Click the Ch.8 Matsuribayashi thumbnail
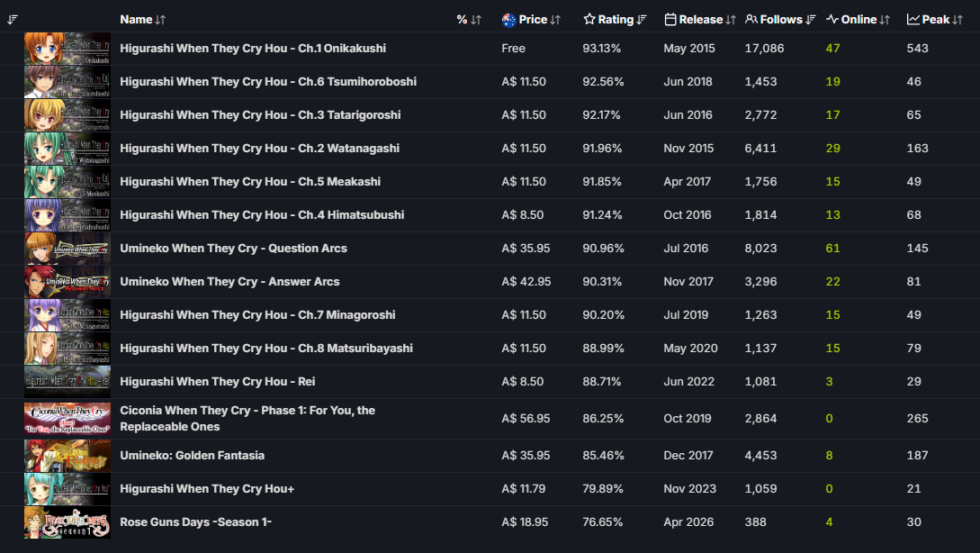 coord(67,348)
